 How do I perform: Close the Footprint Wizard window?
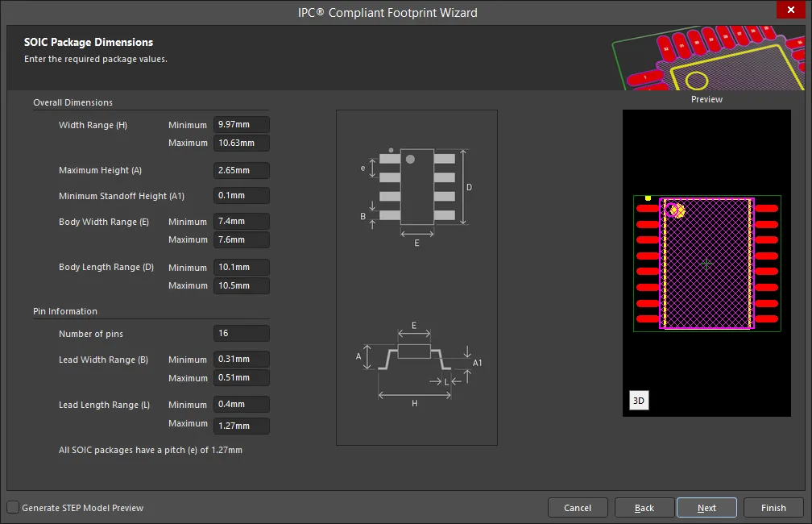pos(791,10)
